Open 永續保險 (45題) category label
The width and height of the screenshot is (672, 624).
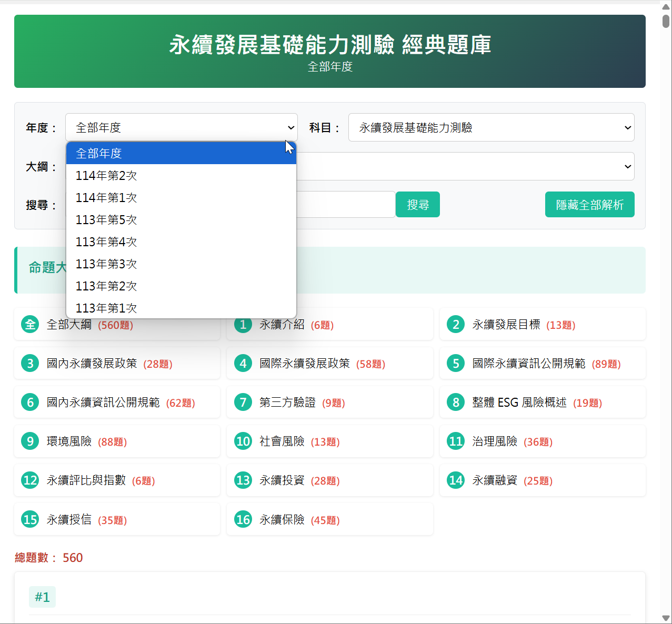click(299, 520)
